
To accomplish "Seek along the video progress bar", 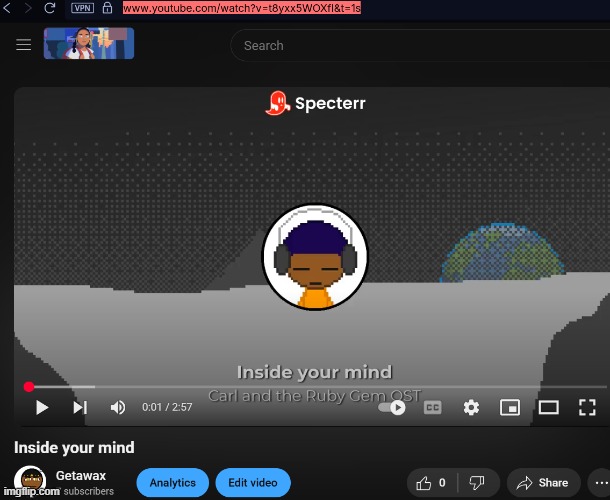I will 315,387.
